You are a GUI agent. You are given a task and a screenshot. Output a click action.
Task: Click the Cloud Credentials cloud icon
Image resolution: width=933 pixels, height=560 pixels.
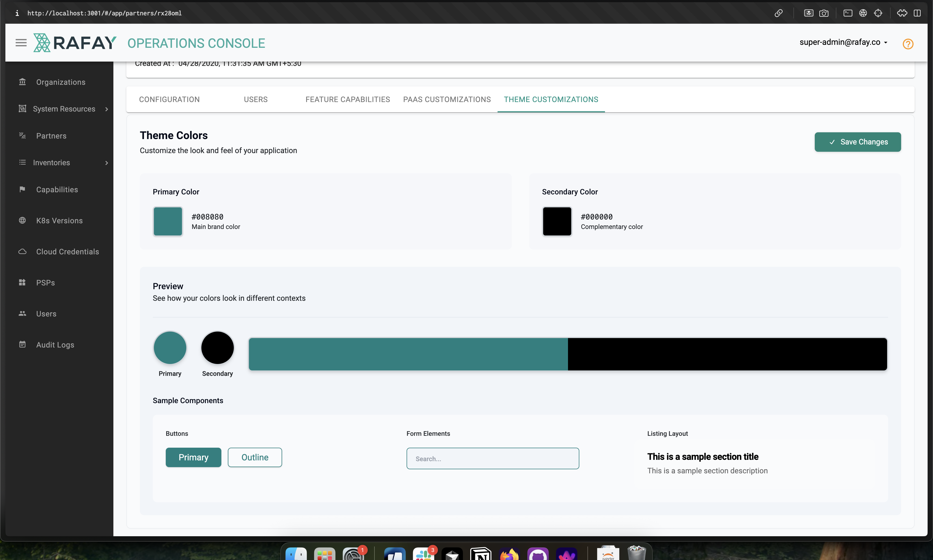22,251
